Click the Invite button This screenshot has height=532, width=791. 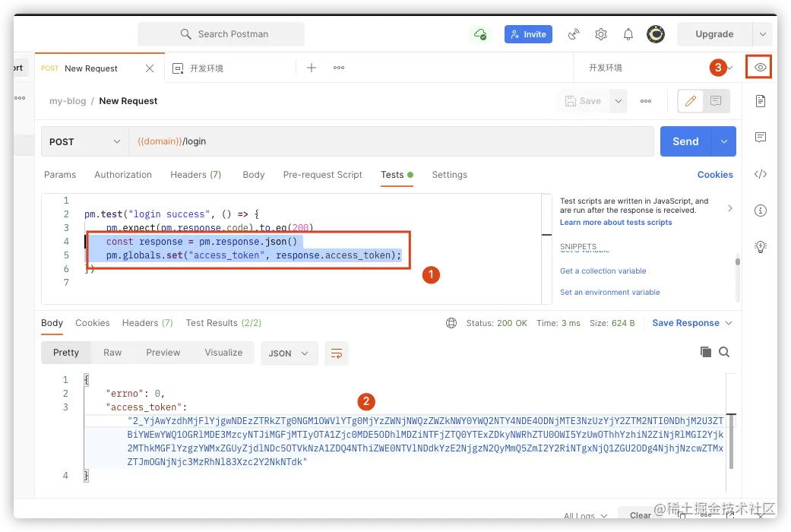528,33
